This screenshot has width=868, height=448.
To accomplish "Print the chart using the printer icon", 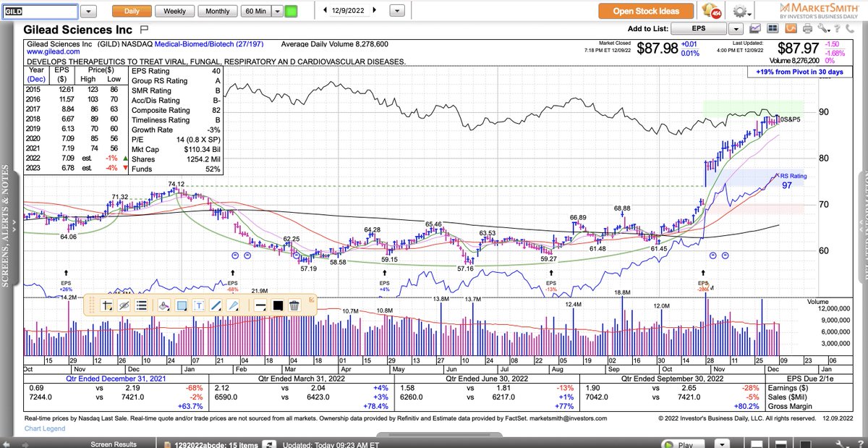I will click(806, 29).
